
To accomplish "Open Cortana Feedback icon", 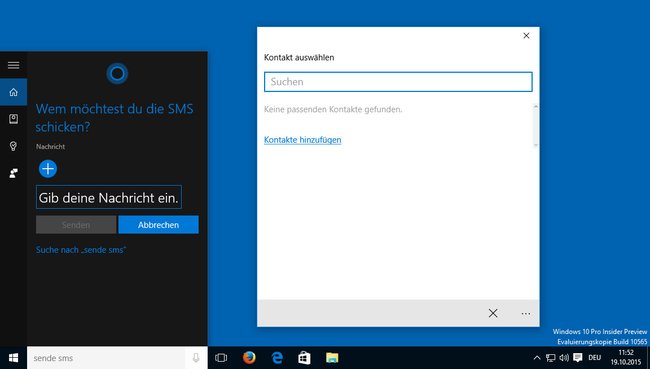I will 13,173.
